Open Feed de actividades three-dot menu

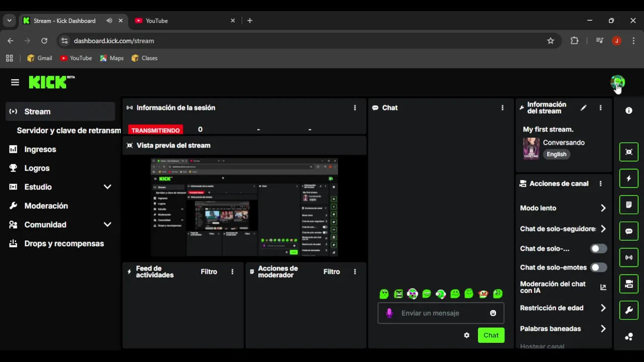click(232, 271)
